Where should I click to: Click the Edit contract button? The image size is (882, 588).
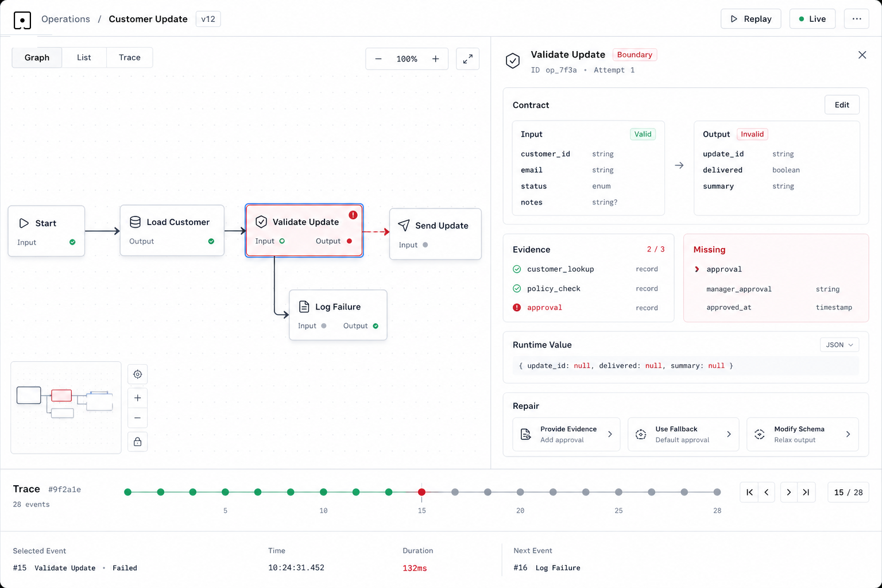coord(842,105)
